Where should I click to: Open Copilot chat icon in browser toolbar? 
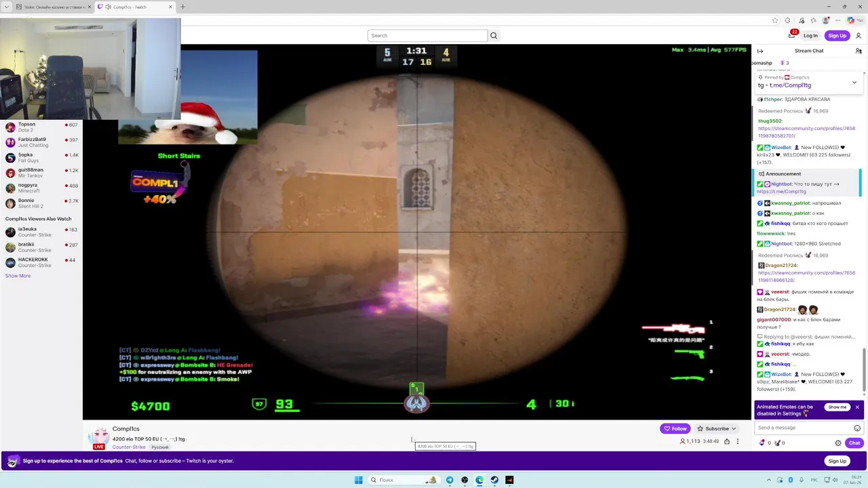tap(851, 20)
